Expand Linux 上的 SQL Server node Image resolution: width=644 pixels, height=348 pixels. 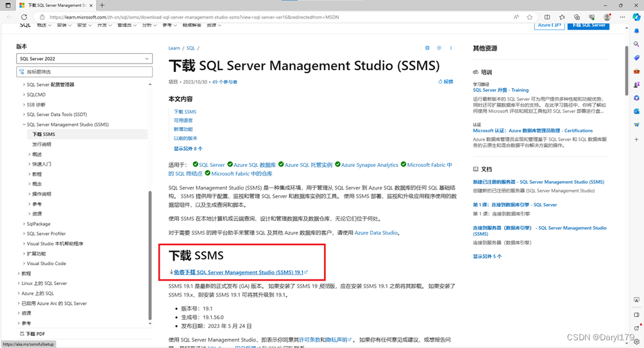click(x=19, y=283)
